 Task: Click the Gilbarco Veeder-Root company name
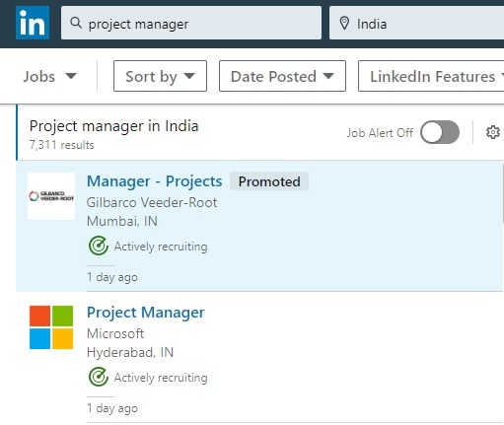tap(152, 202)
